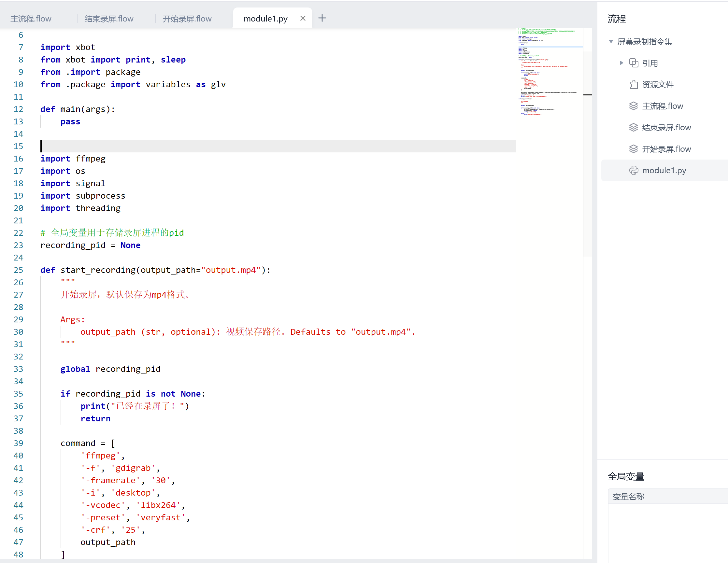Viewport: 728px width, 563px height.
Task: Click the plus icon to add new tab
Action: point(322,18)
